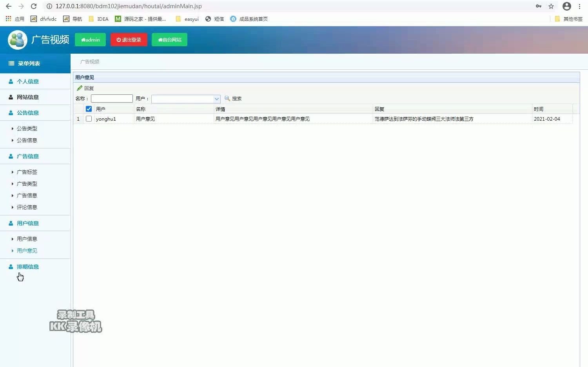
Task: Open the Chrome three-dot menu
Action: tap(580, 6)
